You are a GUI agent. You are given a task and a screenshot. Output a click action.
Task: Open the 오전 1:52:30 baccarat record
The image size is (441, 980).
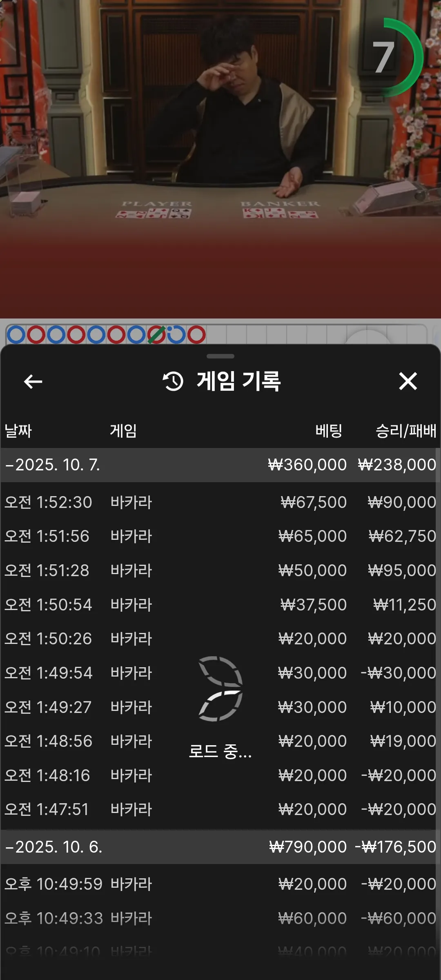220,502
